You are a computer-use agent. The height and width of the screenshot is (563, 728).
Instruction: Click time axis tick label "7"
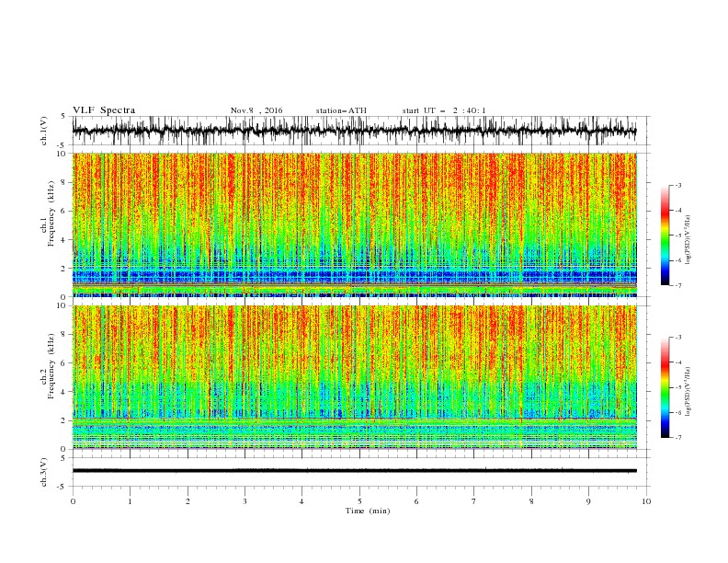tap(474, 501)
